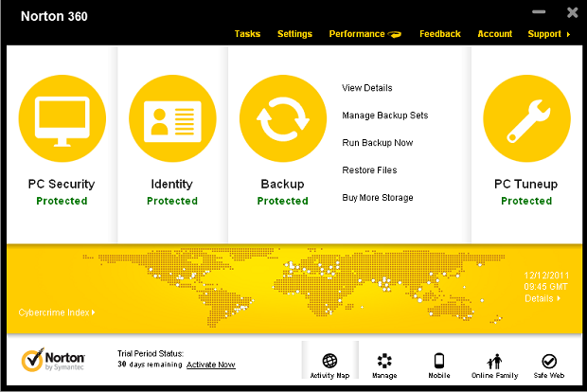Viewport: 587px width, 392px height.
Task: Click the Backup label
Action: 283,184
